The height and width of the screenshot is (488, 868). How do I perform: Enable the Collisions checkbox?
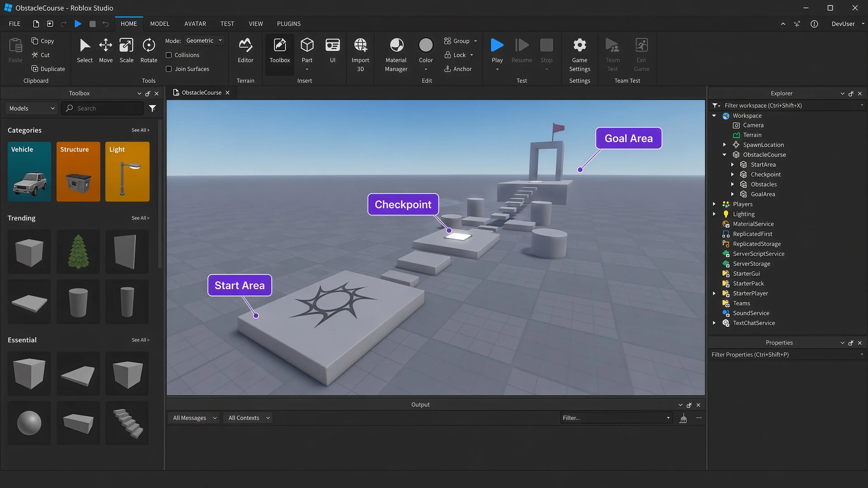(x=169, y=55)
